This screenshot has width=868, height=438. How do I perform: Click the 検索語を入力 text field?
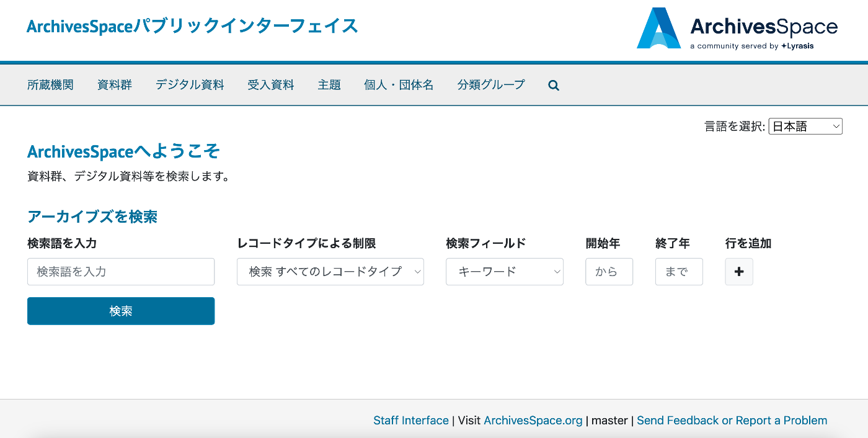[121, 272]
